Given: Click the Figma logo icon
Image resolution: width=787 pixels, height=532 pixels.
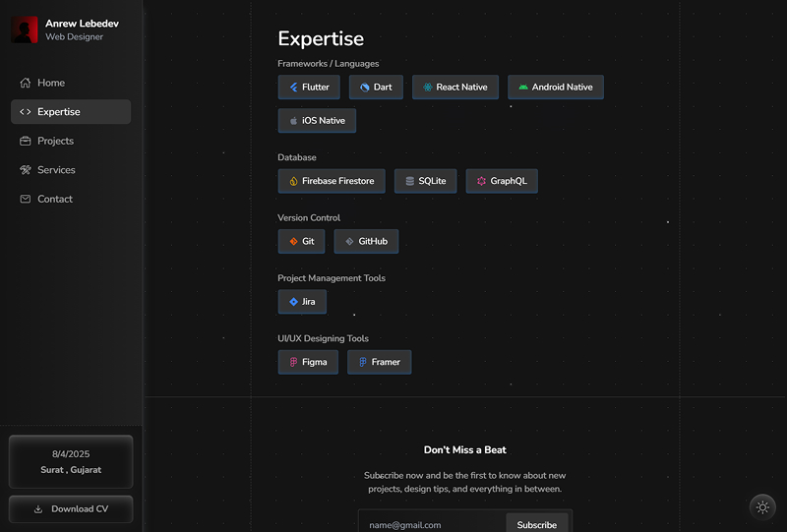Looking at the screenshot, I should click(293, 362).
